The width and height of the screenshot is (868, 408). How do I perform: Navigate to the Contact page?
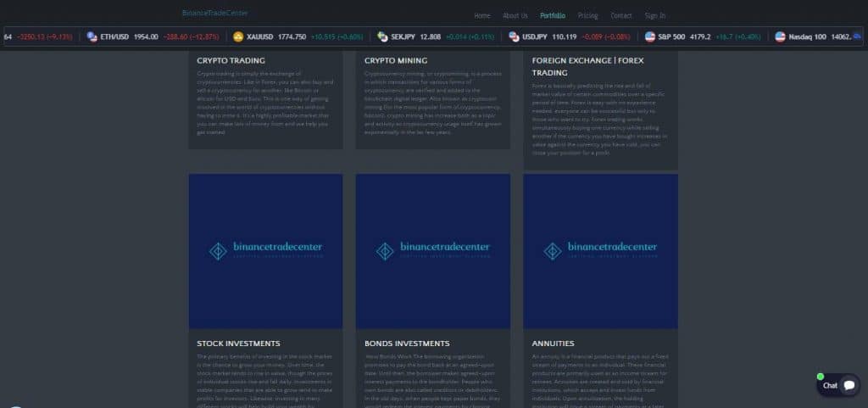[x=621, y=15]
